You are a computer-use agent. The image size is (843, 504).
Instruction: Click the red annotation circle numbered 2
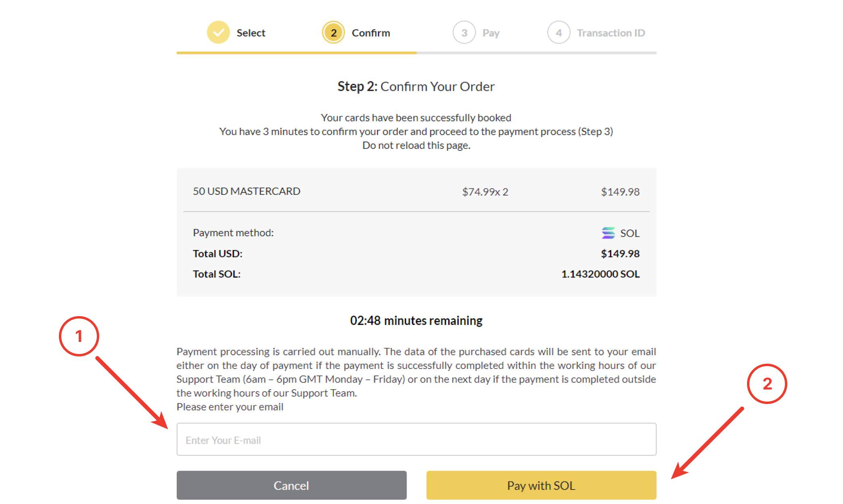[x=767, y=384]
